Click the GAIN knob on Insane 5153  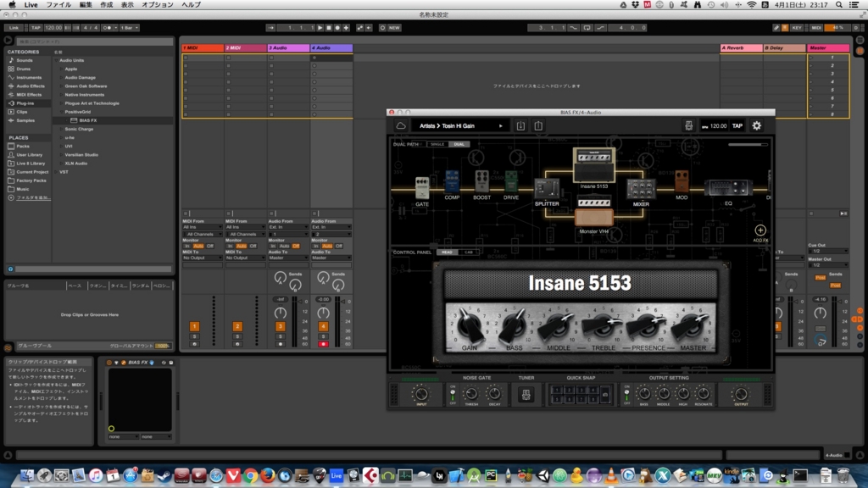pyautogui.click(x=470, y=325)
